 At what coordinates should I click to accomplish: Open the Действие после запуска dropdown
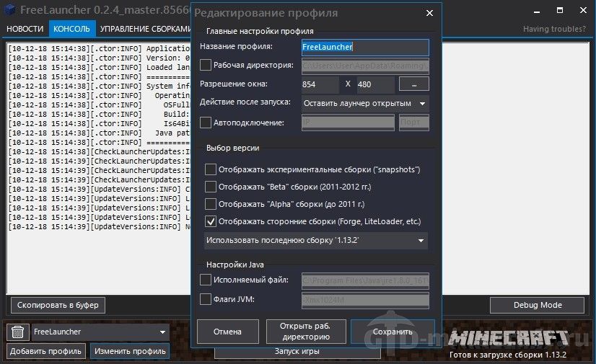365,103
